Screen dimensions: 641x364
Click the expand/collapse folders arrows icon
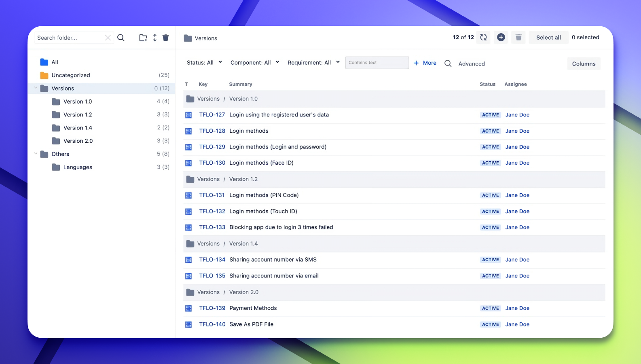pyautogui.click(x=154, y=38)
